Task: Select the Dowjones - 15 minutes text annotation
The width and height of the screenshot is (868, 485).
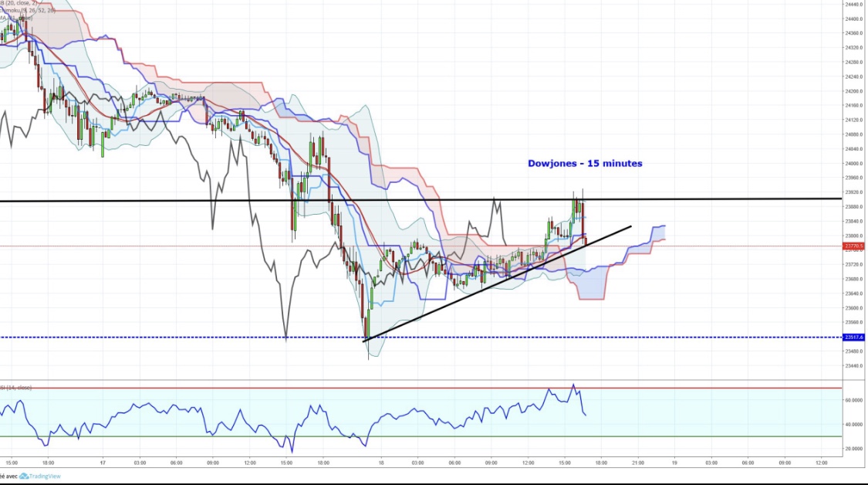Action: click(x=585, y=164)
